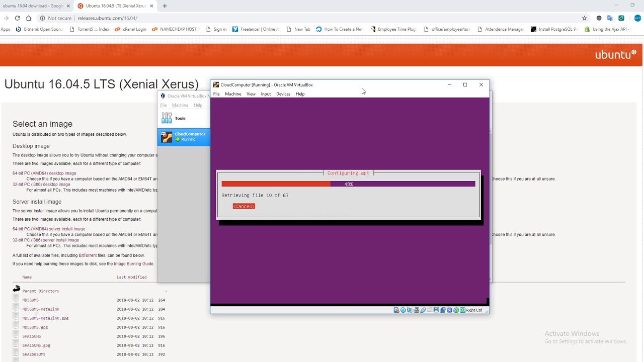
Task: Click the green shield extension icon
Action: 621,18
